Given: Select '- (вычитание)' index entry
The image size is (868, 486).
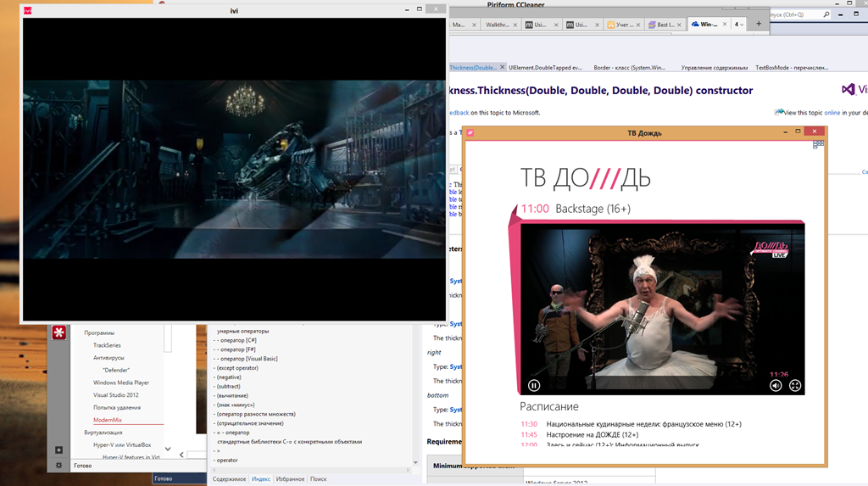Looking at the screenshot, I should (231, 396).
